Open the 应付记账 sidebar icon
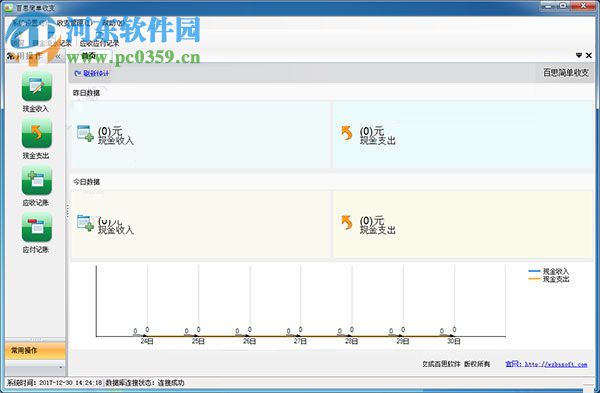This screenshot has width=600, height=393. [x=36, y=227]
